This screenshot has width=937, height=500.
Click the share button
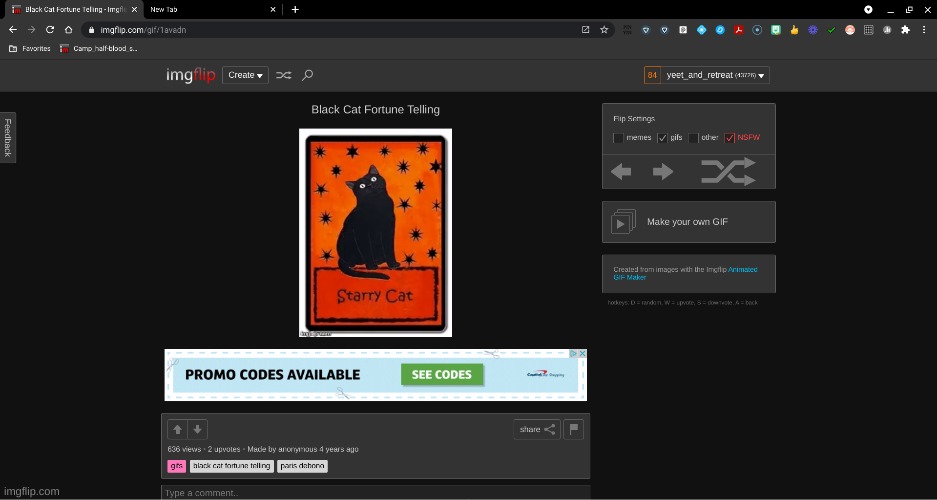click(x=537, y=430)
